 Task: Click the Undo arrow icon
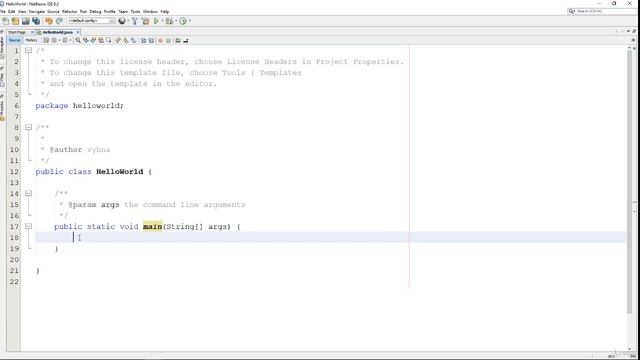click(49, 21)
